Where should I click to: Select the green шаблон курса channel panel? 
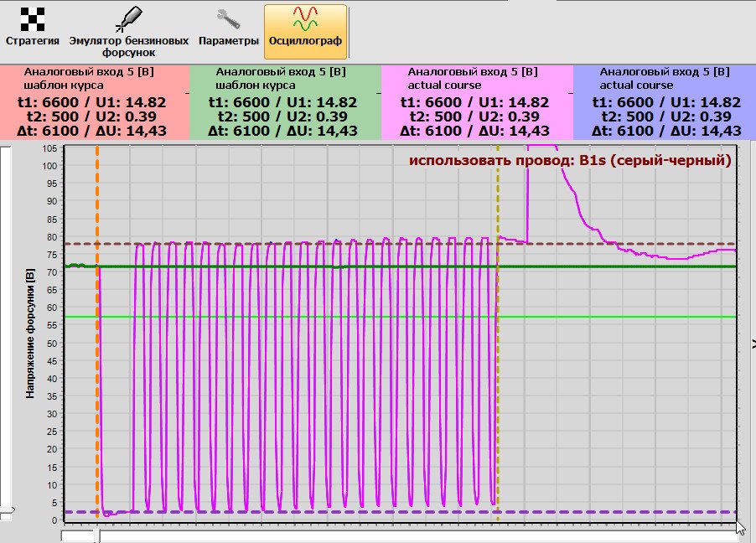285,102
